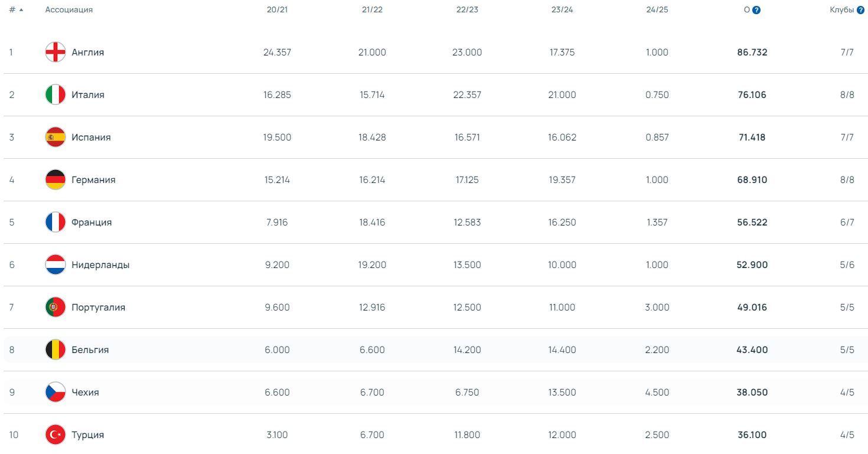Click the 24/25 season column header
Screen dimensions: 868x454
(657, 10)
